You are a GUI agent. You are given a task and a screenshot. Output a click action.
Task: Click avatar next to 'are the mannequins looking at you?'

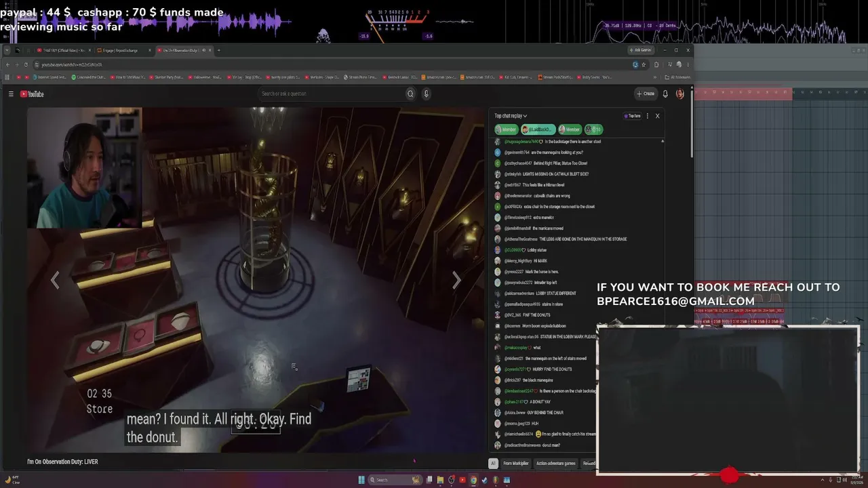pyautogui.click(x=498, y=152)
